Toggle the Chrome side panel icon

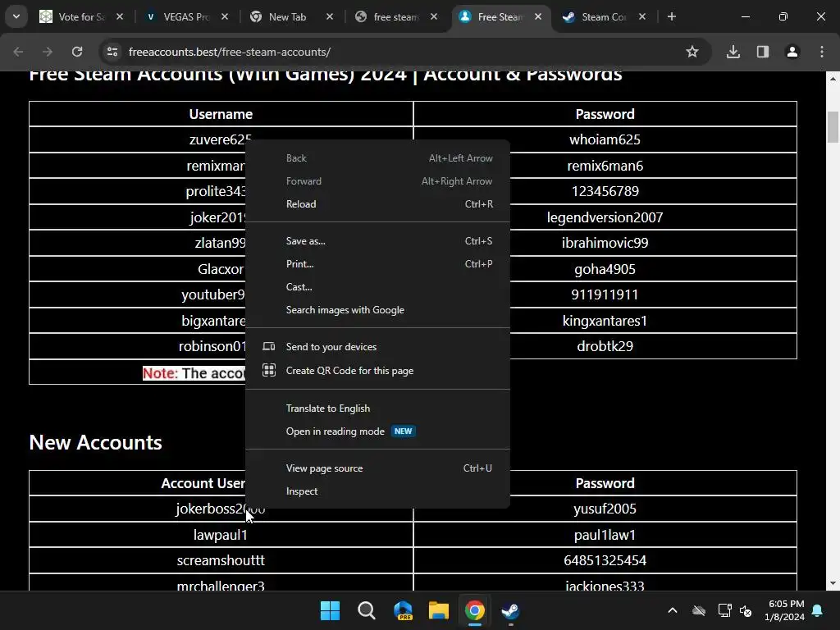coord(762,52)
